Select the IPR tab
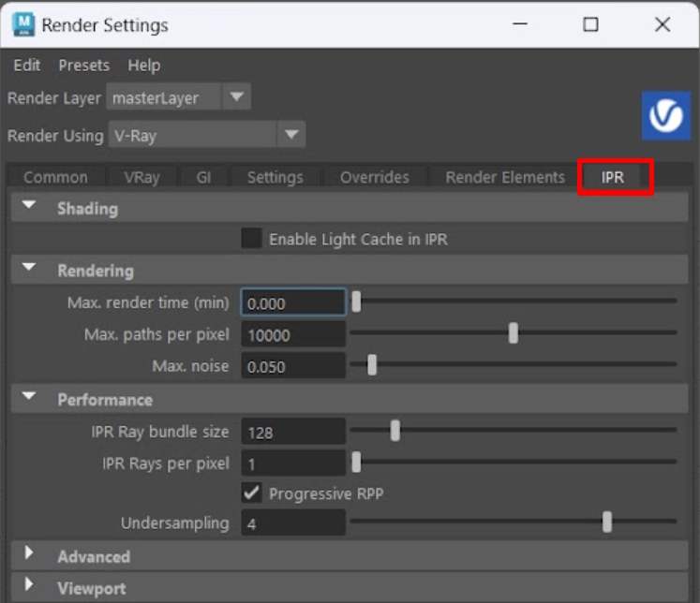700x603 pixels. (x=612, y=177)
